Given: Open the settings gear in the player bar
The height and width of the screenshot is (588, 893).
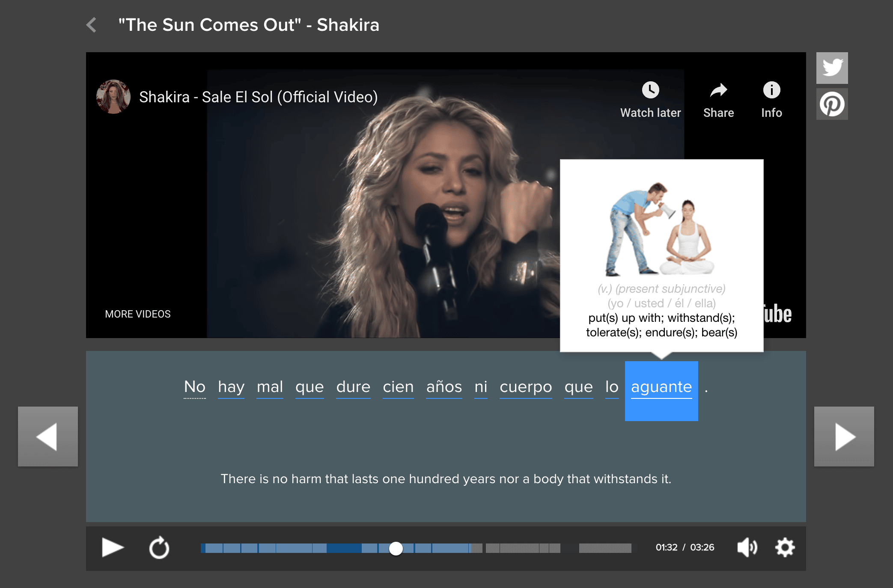Looking at the screenshot, I should (785, 547).
